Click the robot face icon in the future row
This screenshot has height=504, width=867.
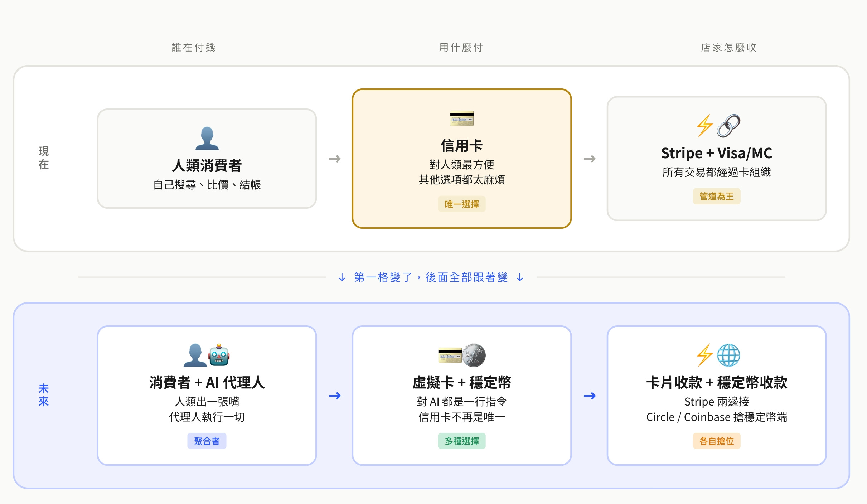tap(219, 355)
